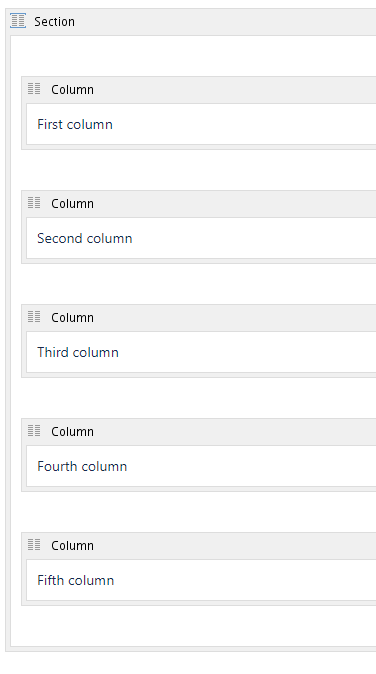The height and width of the screenshot is (674, 376).
Task: Click into the Fourth column text box
Action: tap(201, 466)
